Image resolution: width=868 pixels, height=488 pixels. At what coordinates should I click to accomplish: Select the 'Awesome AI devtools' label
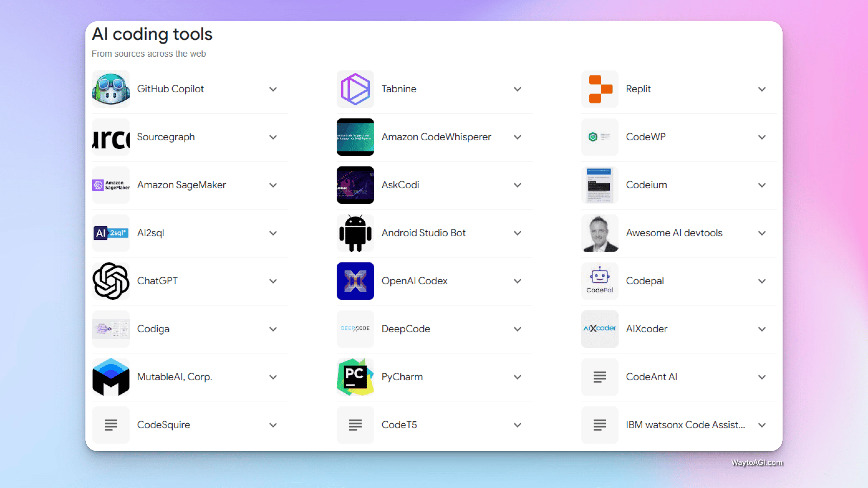coord(674,233)
